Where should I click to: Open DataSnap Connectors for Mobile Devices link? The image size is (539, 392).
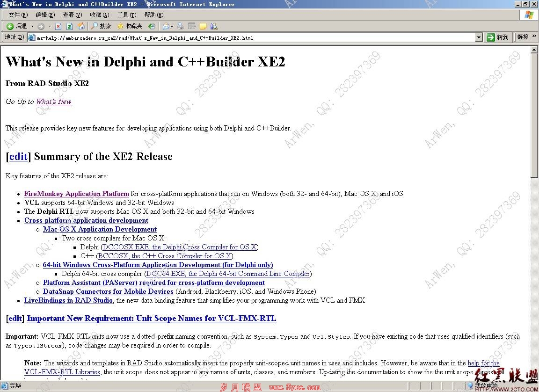pyautogui.click(x=108, y=292)
